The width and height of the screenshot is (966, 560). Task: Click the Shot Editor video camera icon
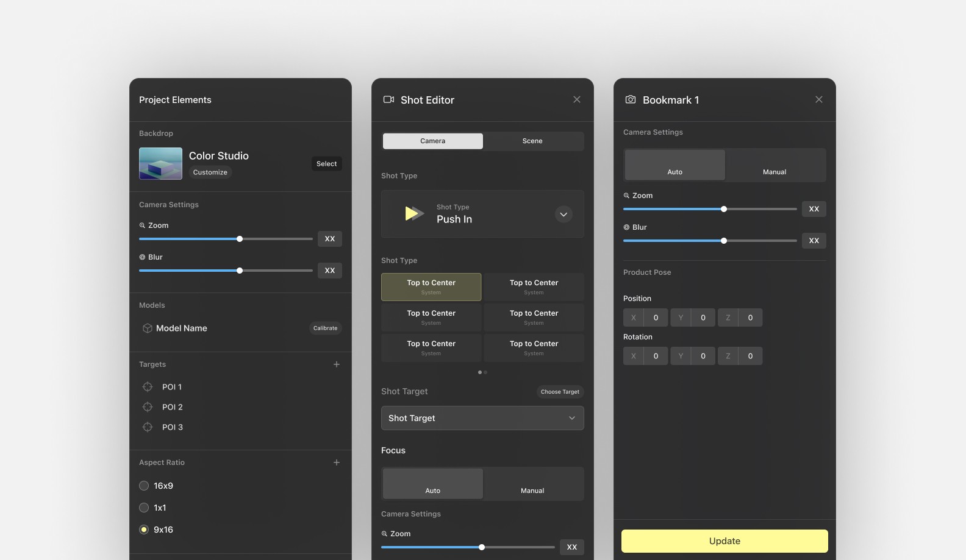click(x=388, y=100)
